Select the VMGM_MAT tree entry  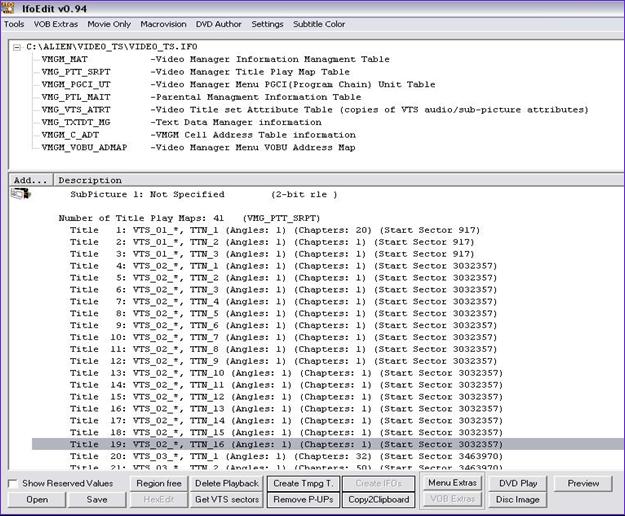click(65, 59)
